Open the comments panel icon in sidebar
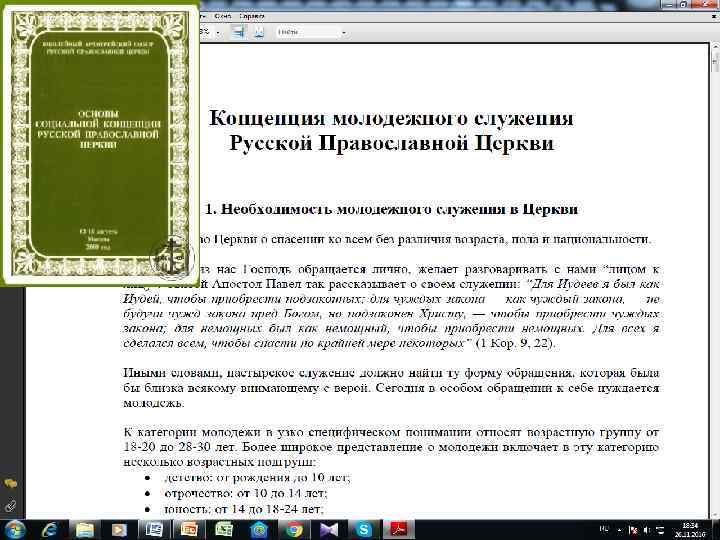 [11, 484]
